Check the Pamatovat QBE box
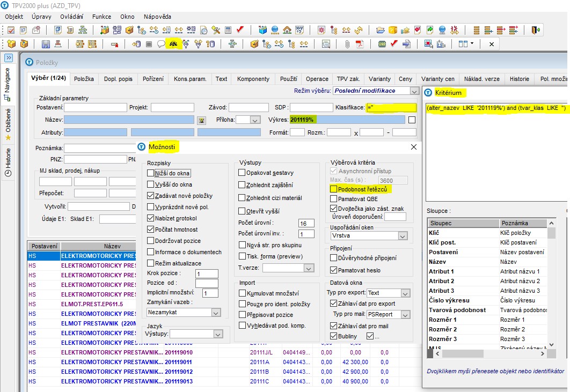 point(333,199)
